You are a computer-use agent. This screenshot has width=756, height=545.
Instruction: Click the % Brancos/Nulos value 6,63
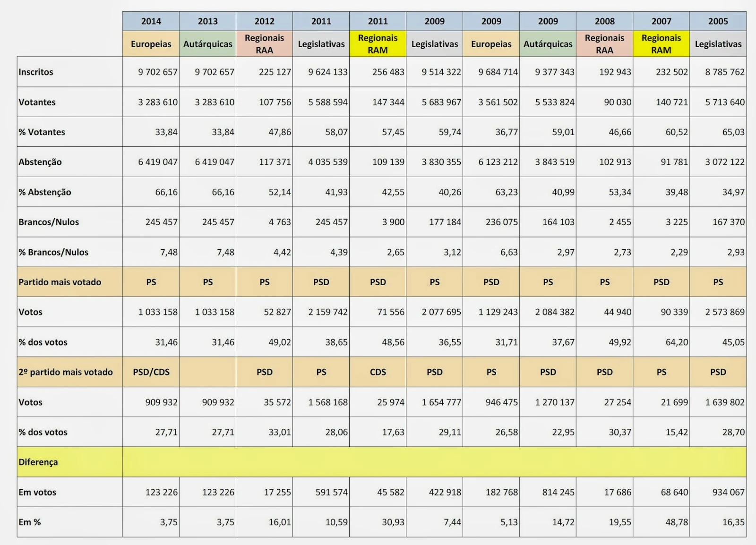click(509, 252)
